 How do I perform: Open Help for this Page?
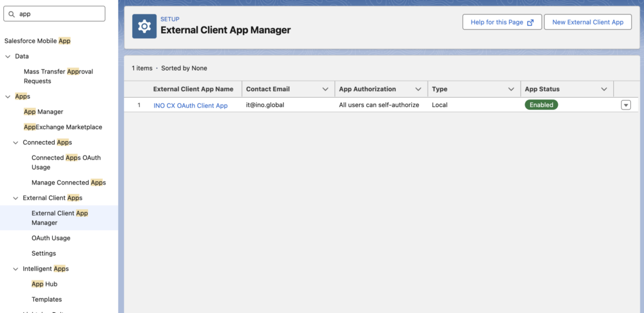click(501, 22)
